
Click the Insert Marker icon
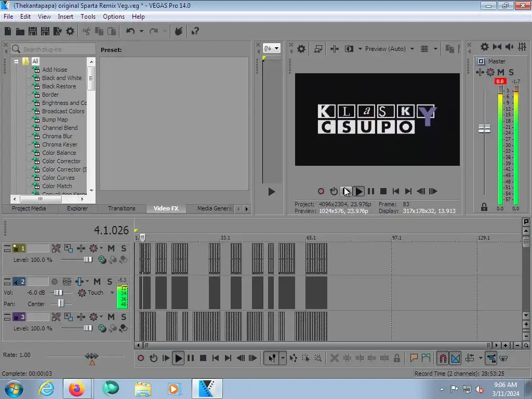[414, 358]
